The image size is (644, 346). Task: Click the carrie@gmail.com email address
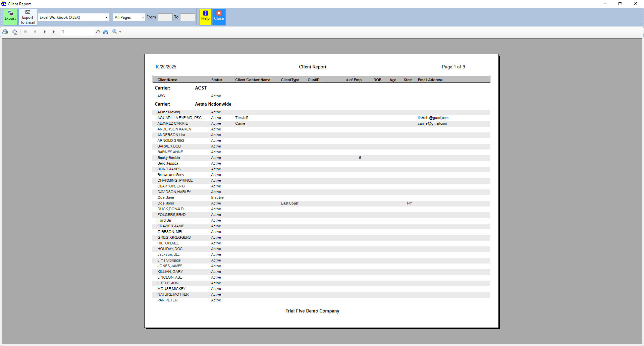click(x=432, y=123)
